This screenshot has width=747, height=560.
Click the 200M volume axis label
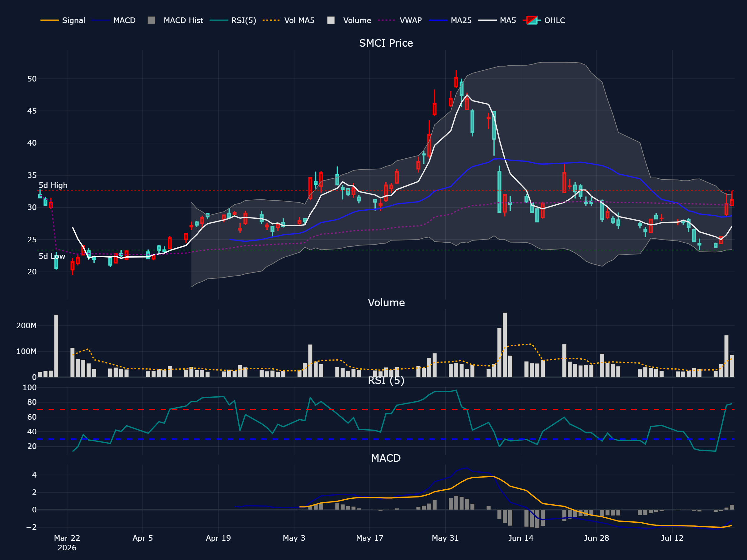click(26, 326)
